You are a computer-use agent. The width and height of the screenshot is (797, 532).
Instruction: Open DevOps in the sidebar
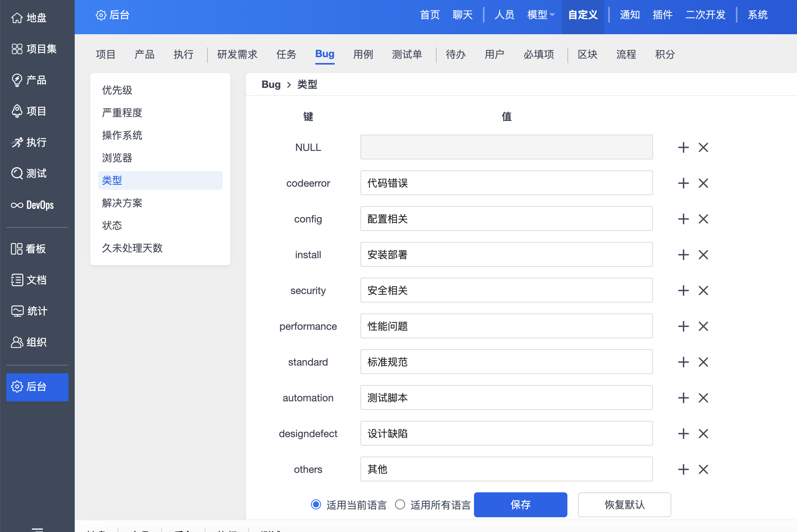click(x=33, y=205)
